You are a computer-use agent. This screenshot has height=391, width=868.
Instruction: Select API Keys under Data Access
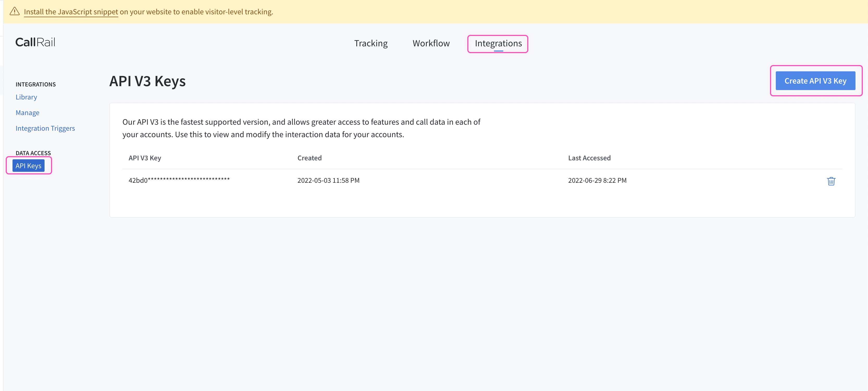29,165
